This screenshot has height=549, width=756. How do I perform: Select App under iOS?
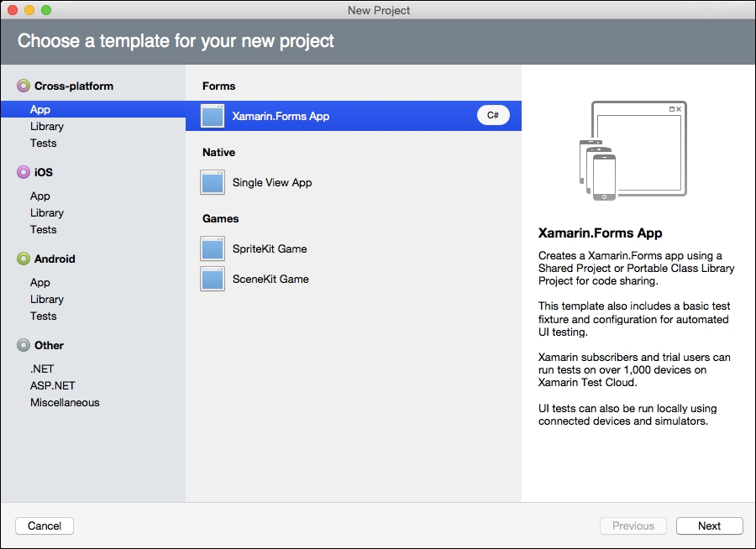(40, 196)
